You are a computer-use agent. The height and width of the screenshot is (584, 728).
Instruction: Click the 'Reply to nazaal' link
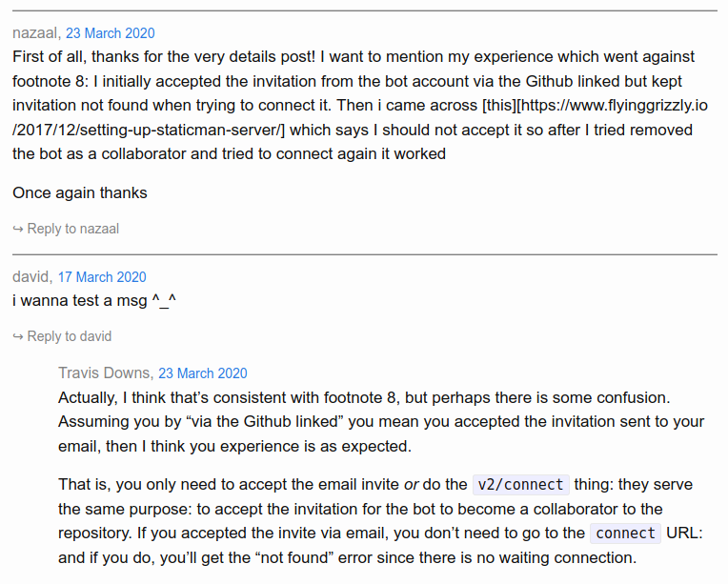coord(72,229)
